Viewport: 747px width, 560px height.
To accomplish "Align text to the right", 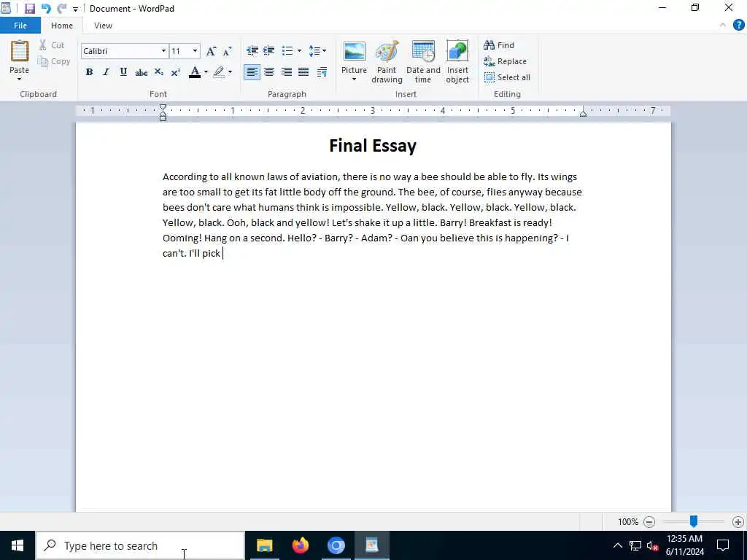I will (x=286, y=72).
